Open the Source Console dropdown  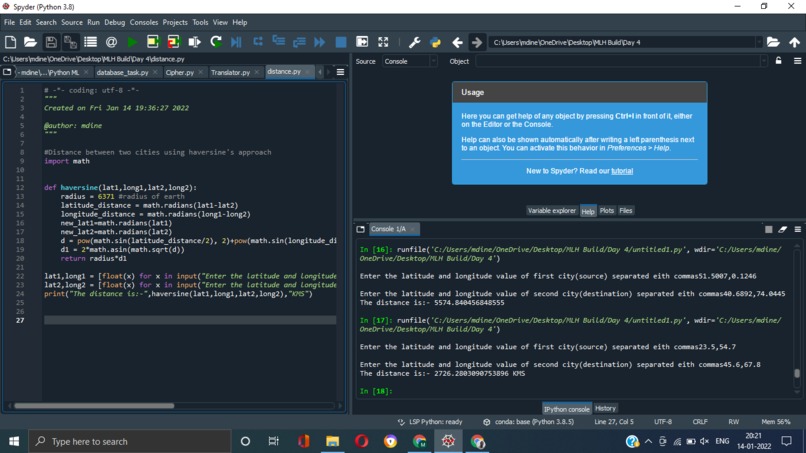[x=410, y=61]
